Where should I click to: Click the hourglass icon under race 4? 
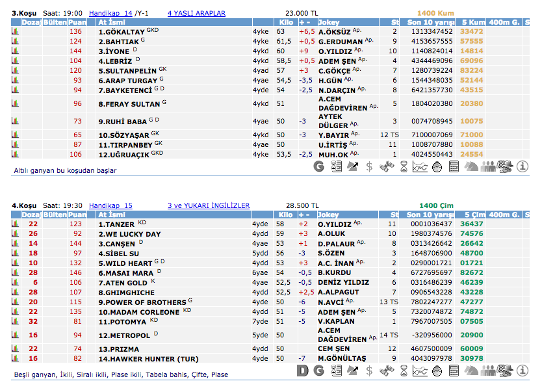click(403, 371)
